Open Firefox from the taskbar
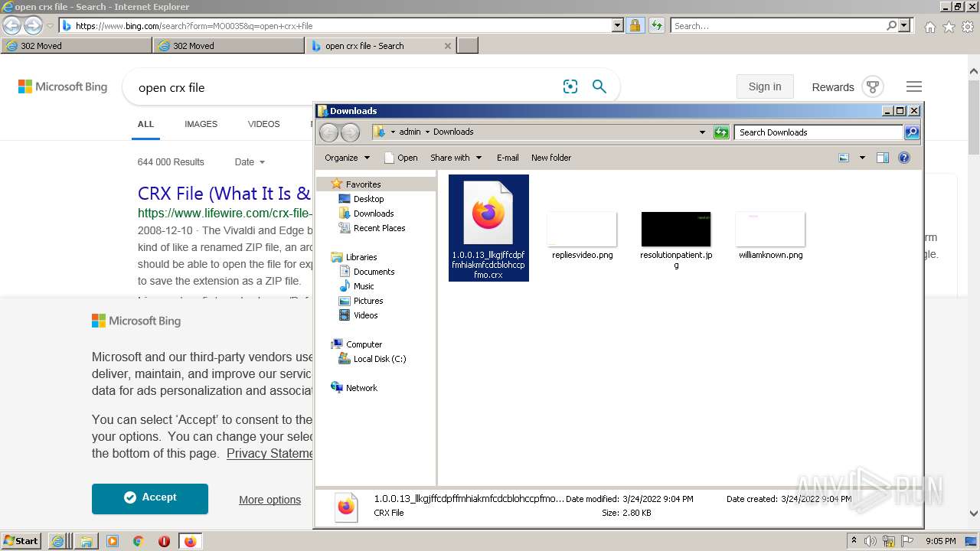980x551 pixels. click(x=190, y=541)
